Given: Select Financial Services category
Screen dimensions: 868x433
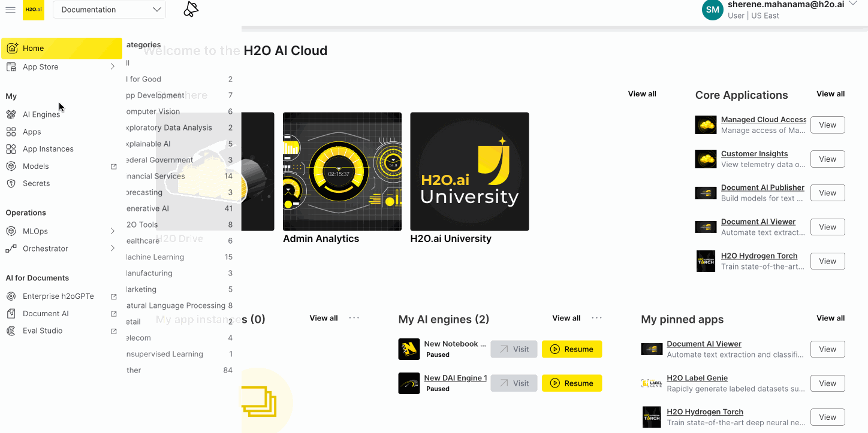Looking at the screenshot, I should pos(179,176).
